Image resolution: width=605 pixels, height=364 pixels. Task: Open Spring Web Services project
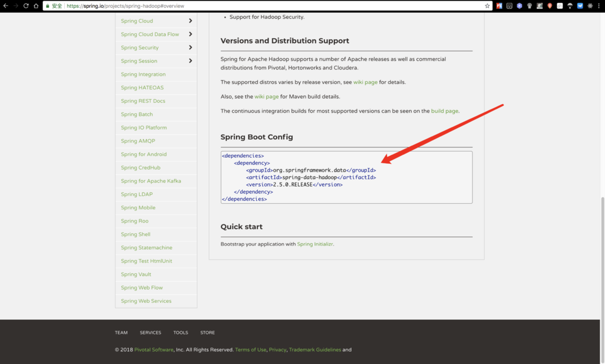(x=146, y=301)
